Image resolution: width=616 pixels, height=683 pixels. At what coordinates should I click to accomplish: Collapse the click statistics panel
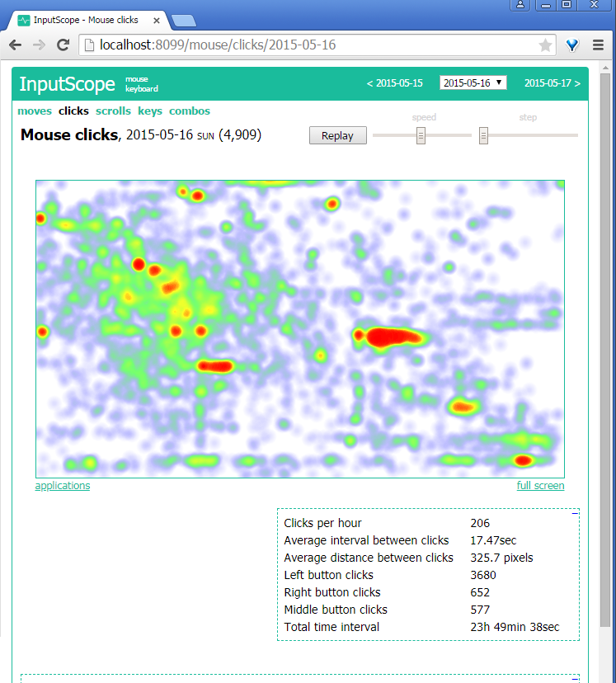click(575, 513)
